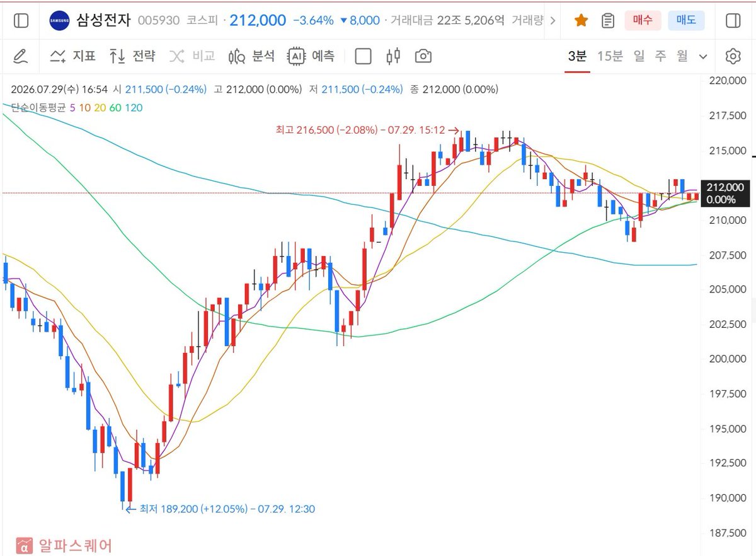This screenshot has height=556, width=756.
Task: Select the 120 moving average period
Action: 134,108
